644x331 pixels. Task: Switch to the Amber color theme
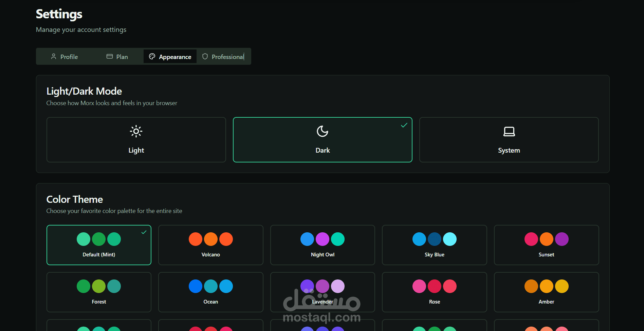[547, 292]
